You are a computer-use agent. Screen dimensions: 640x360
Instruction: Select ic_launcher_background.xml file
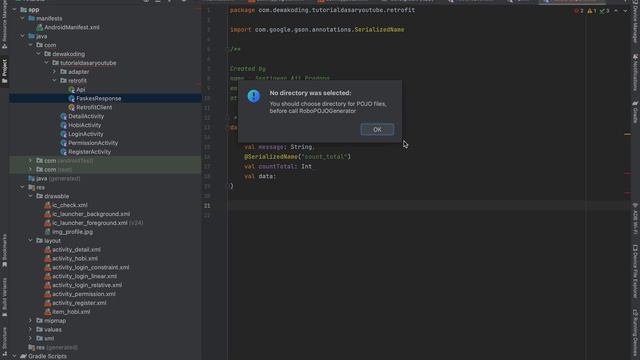91,214
